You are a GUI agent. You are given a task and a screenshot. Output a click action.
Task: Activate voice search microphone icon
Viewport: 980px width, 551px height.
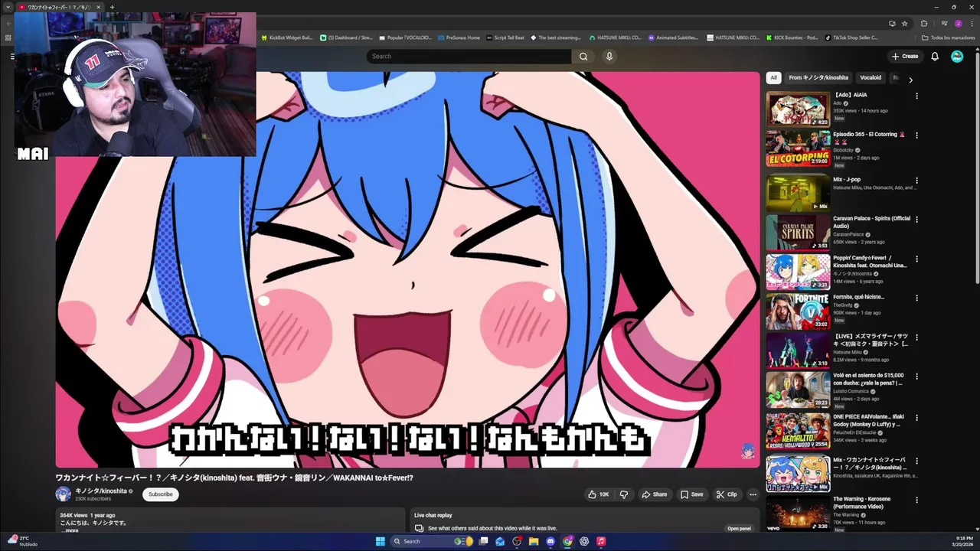click(609, 56)
